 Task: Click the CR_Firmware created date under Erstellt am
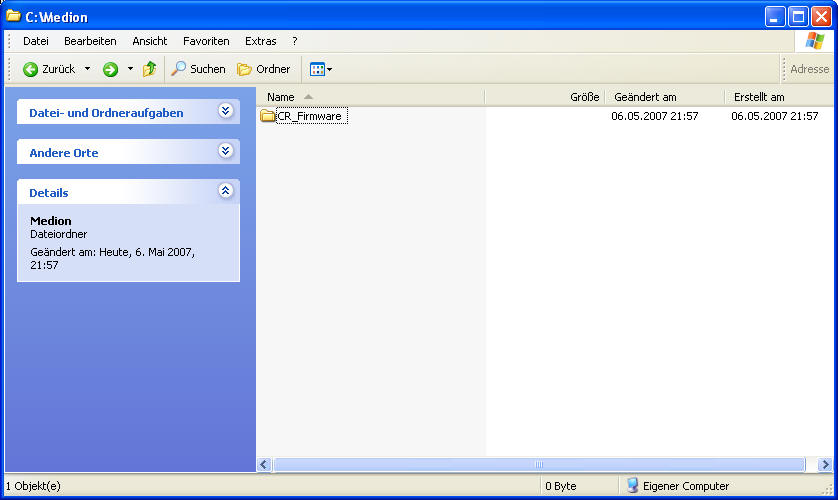(x=774, y=116)
